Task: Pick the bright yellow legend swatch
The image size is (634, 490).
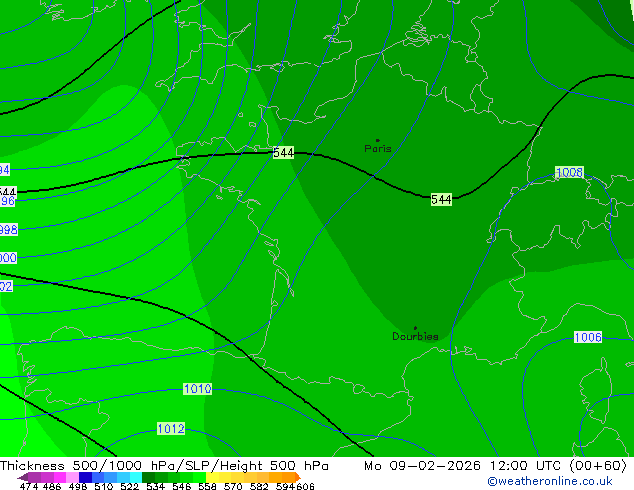Action: point(212,477)
